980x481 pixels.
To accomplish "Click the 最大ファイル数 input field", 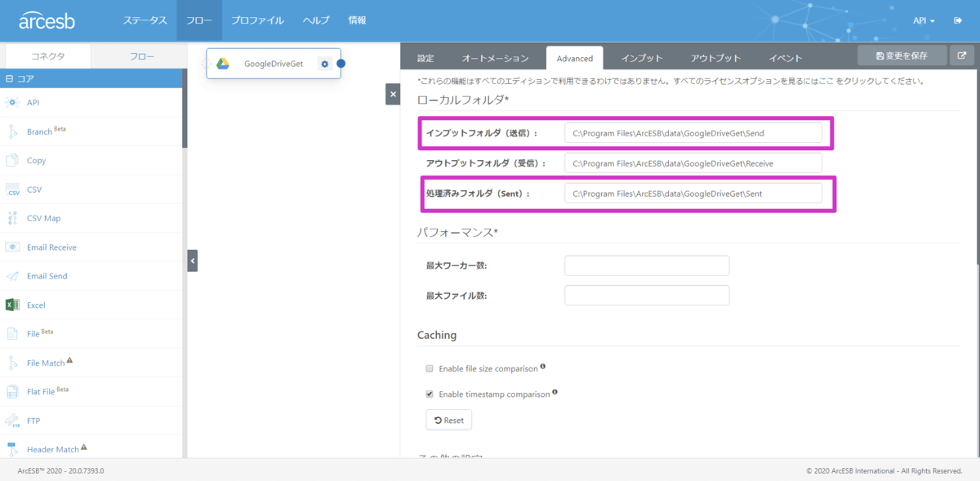I will coord(647,295).
